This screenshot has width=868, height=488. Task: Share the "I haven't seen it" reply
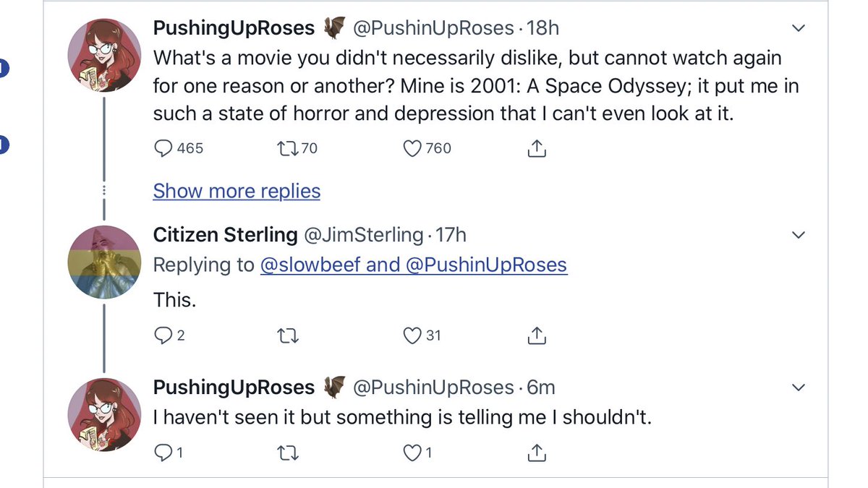point(536,453)
